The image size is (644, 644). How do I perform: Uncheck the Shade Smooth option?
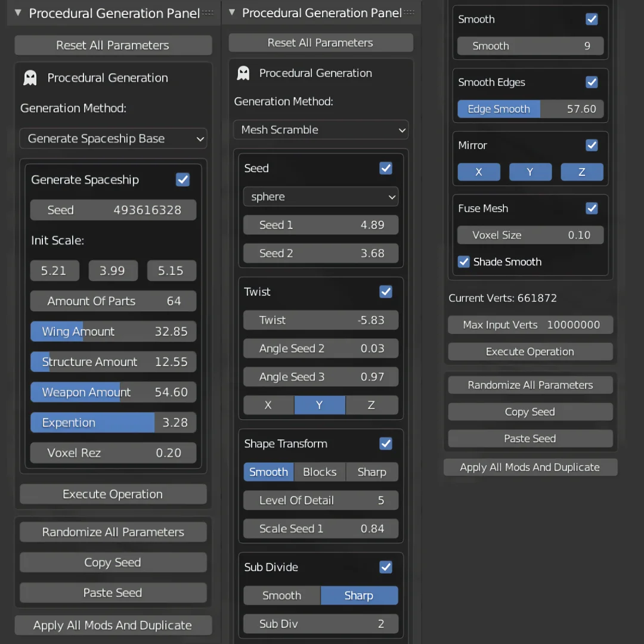pyautogui.click(x=464, y=262)
